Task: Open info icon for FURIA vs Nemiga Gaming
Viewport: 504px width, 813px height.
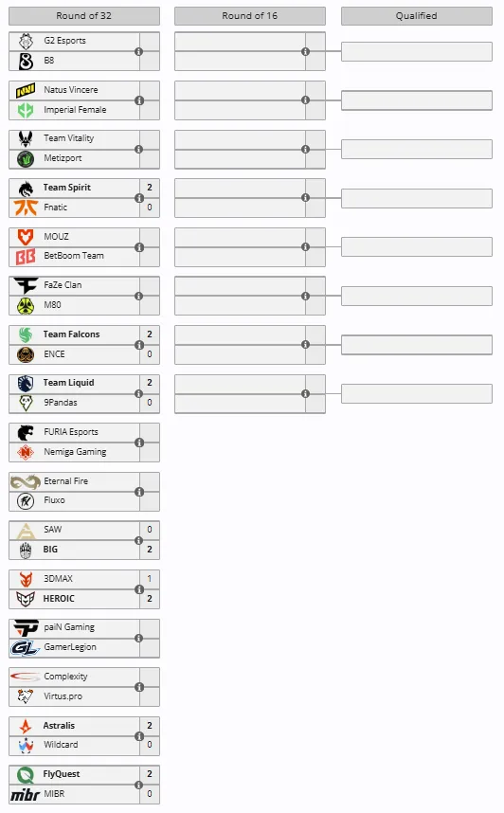Action: point(139,443)
